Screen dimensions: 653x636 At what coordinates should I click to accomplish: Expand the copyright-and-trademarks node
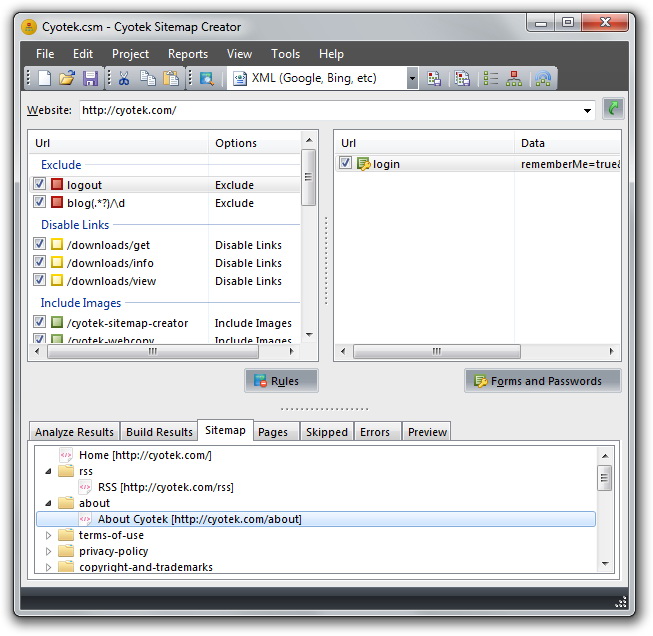coord(48,567)
